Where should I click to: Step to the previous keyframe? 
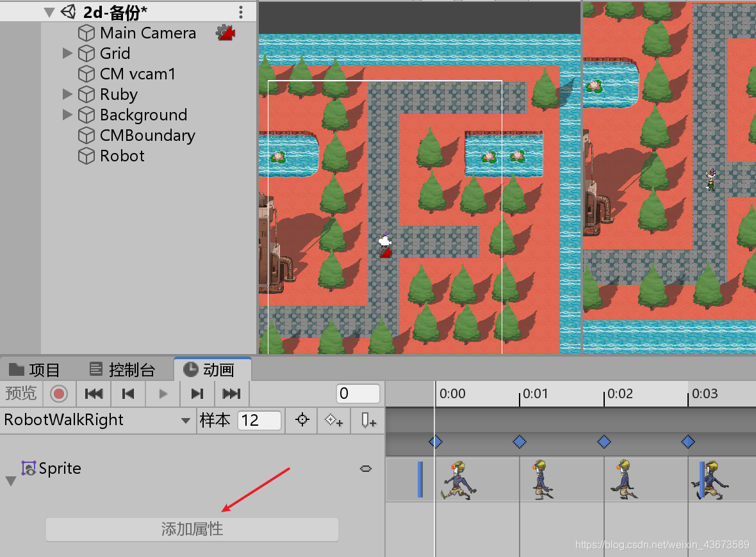click(128, 394)
